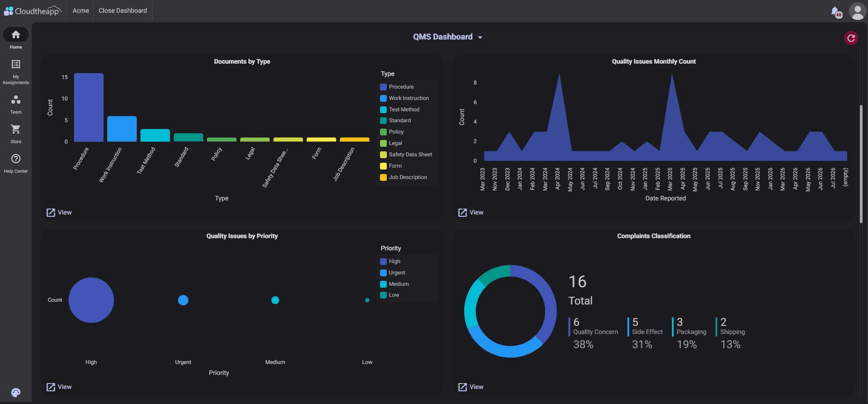The height and width of the screenshot is (404, 868).
Task: Click the 16 Total complaints figure
Action: pos(581,290)
